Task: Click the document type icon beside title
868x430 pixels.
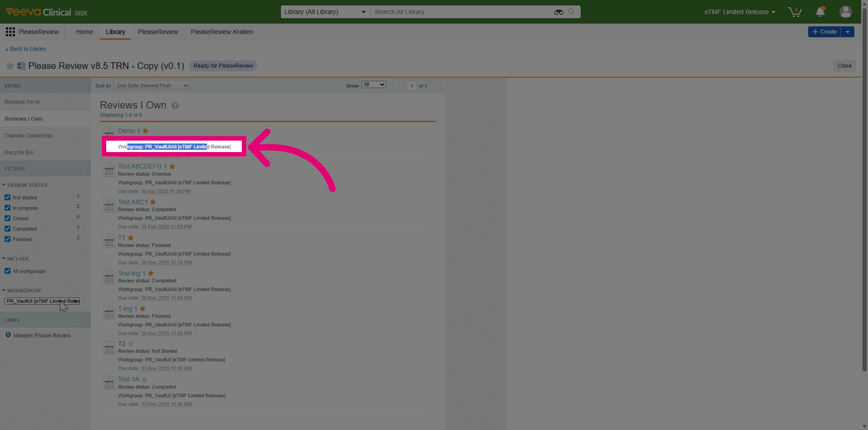Action: (21, 66)
